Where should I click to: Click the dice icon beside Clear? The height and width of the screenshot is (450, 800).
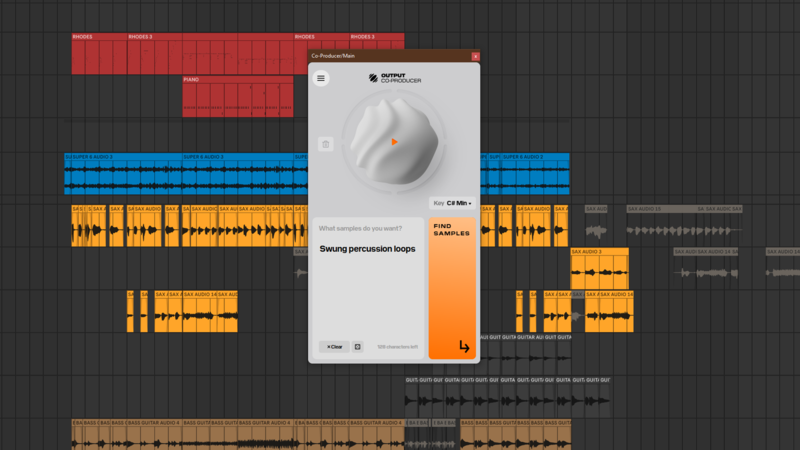[358, 347]
